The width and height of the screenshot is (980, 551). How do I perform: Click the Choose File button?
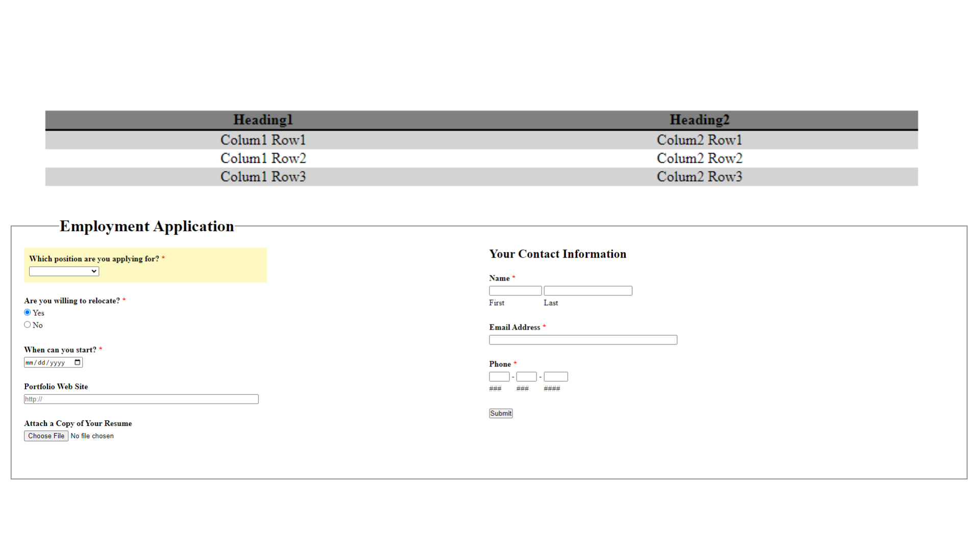(46, 436)
